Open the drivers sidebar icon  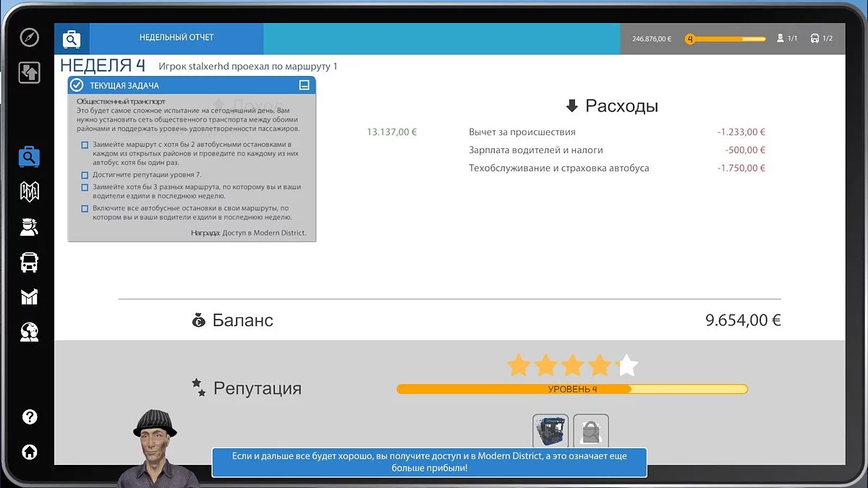(29, 227)
